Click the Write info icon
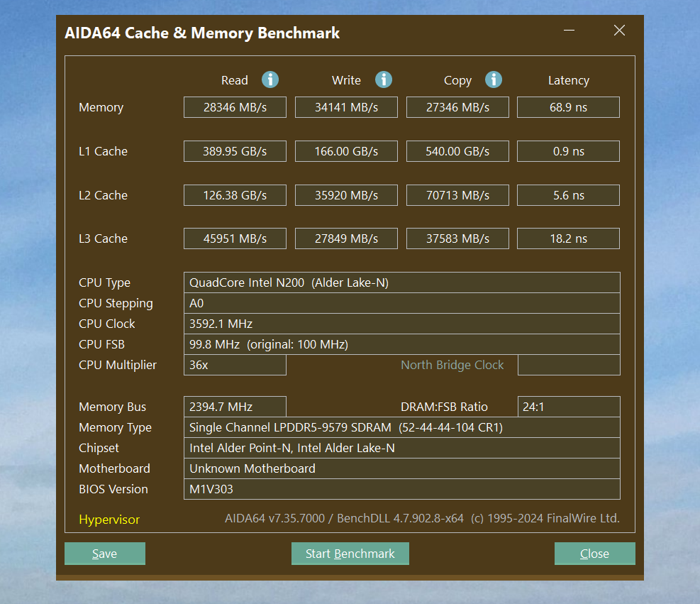Image resolution: width=700 pixels, height=604 pixels. [x=384, y=80]
